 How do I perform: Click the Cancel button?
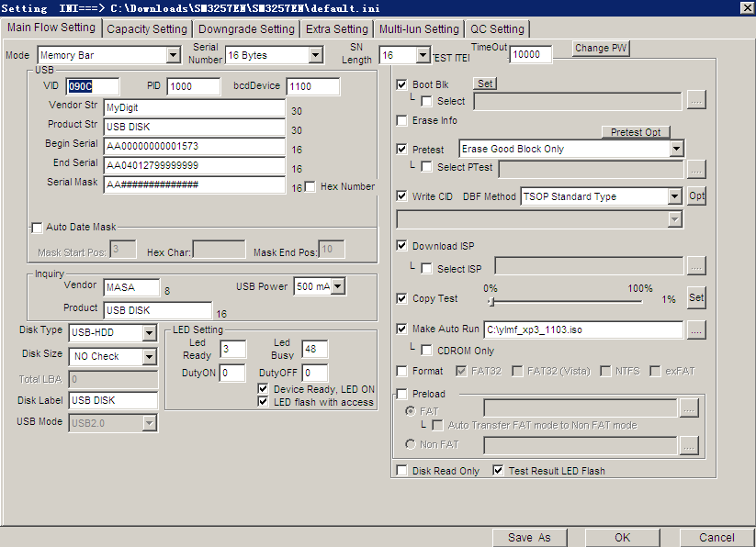coord(717,538)
